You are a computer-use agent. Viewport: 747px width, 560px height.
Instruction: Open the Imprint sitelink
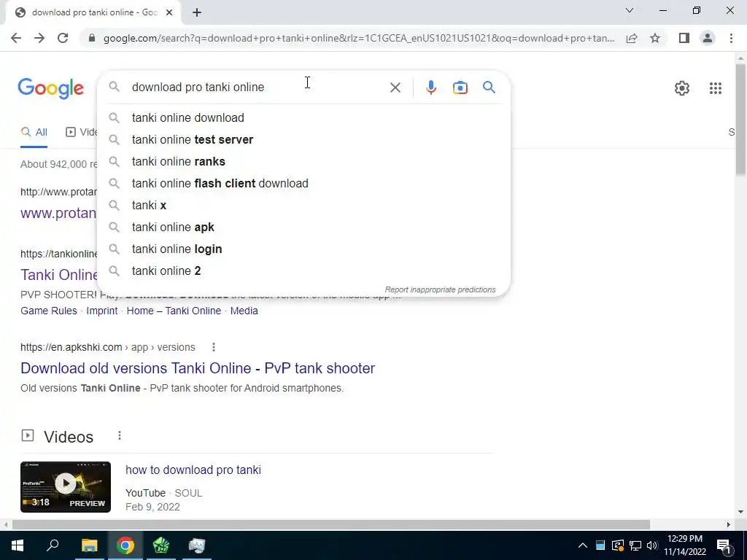pyautogui.click(x=102, y=311)
